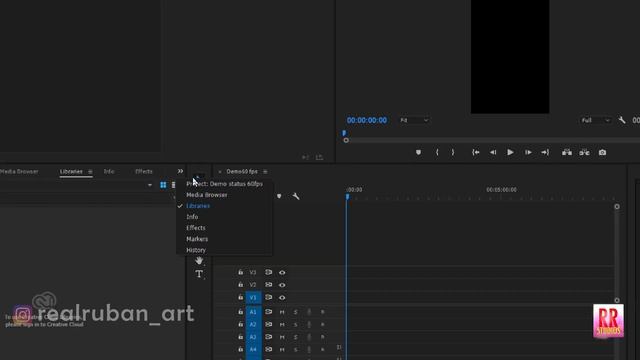Toggle lock on track V3

pos(240,272)
